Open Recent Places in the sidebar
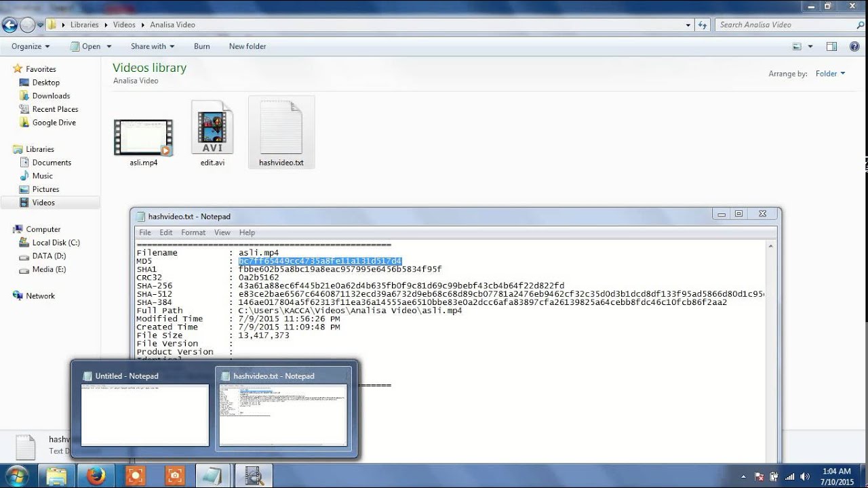This screenshot has height=488, width=868. coord(55,109)
